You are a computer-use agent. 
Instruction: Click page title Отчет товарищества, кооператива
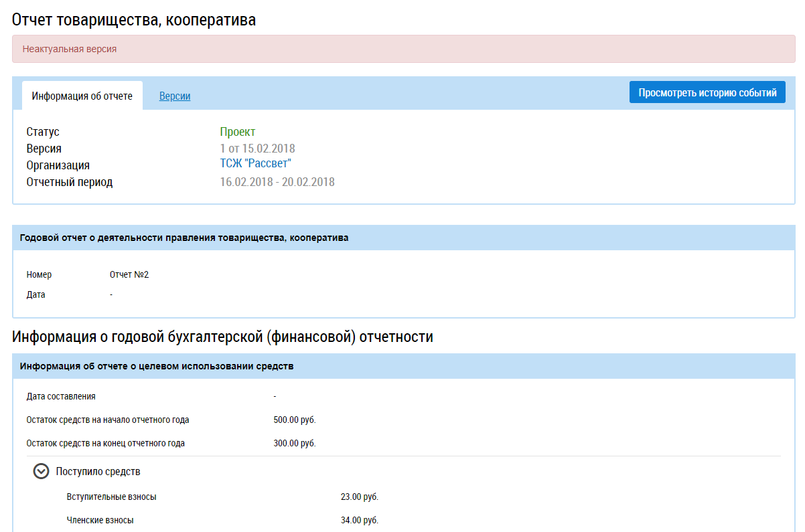[x=134, y=20]
